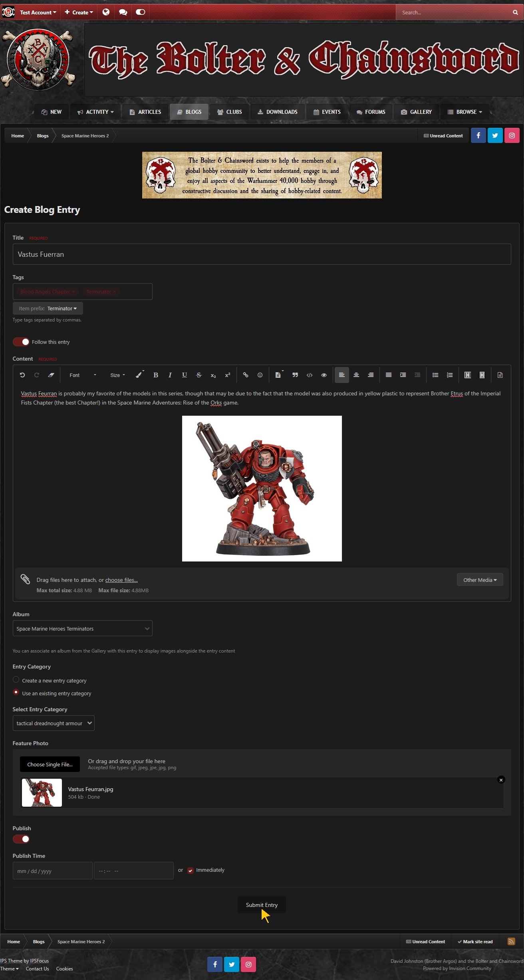524x980 pixels.
Task: Open the Gallery navigation tab
Action: pyautogui.click(x=416, y=112)
